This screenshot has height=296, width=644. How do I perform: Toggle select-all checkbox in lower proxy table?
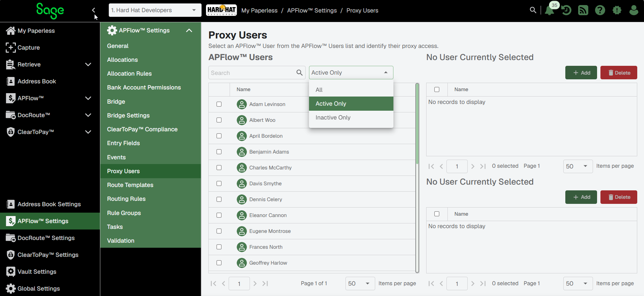[437, 214]
